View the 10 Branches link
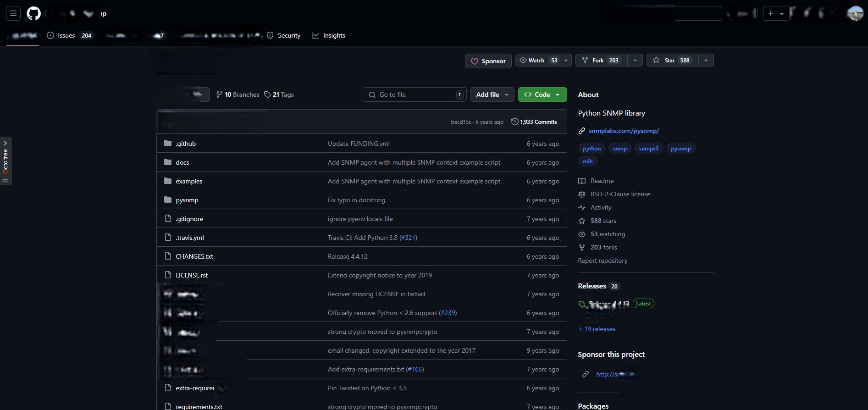 [x=238, y=94]
